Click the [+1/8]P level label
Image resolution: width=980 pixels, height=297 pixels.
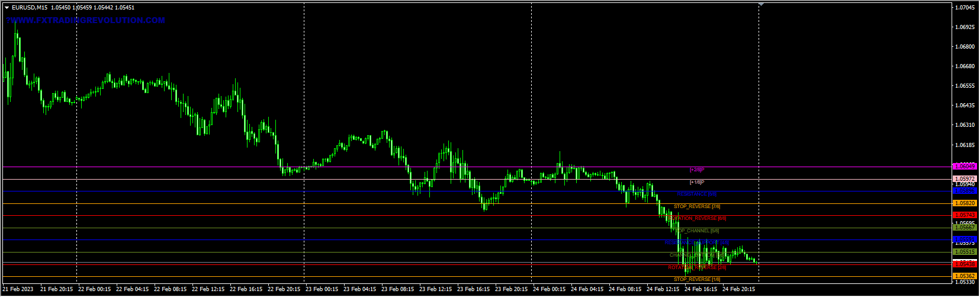697,182
